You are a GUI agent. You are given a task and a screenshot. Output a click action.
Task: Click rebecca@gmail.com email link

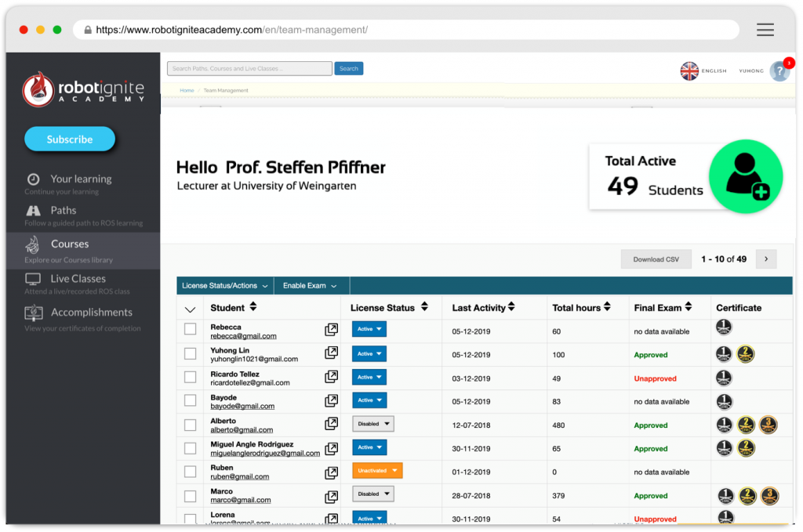(x=243, y=336)
